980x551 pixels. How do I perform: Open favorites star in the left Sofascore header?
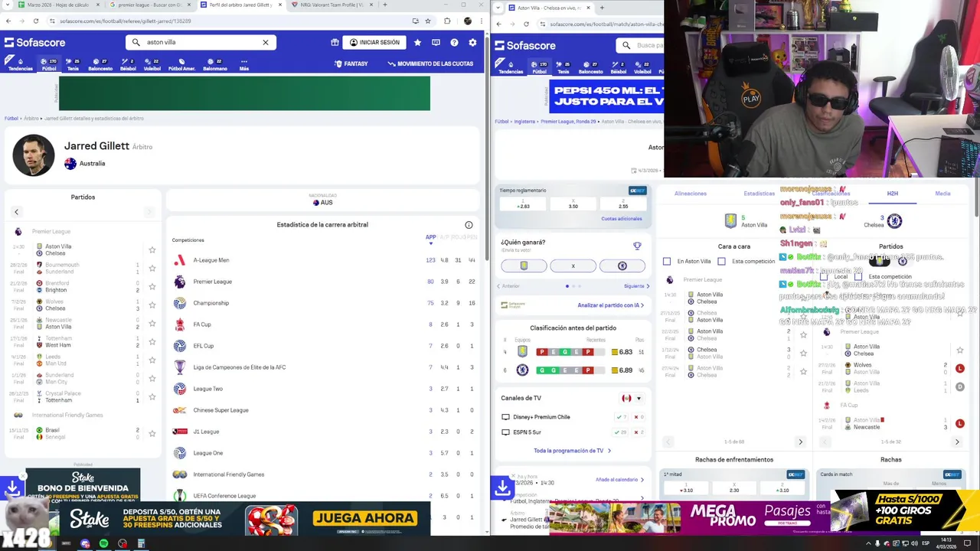[x=417, y=42]
